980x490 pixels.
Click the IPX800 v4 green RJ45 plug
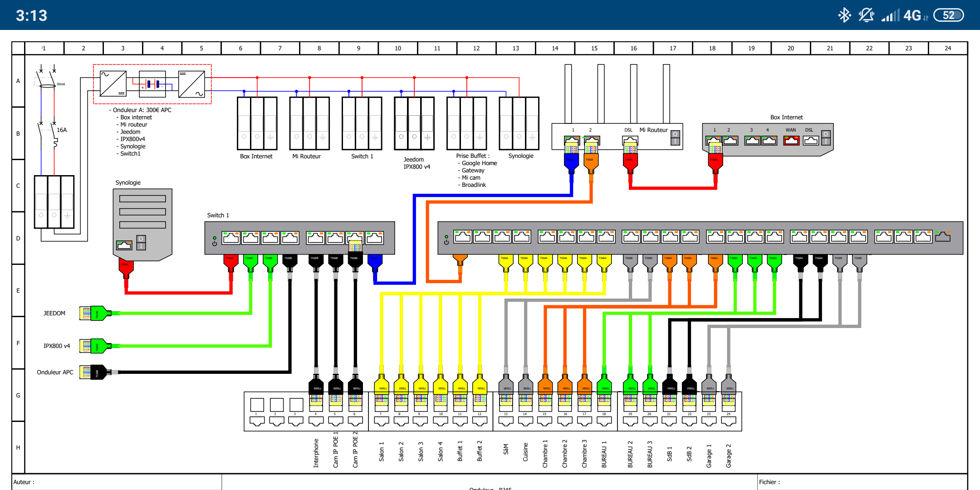pyautogui.click(x=96, y=346)
